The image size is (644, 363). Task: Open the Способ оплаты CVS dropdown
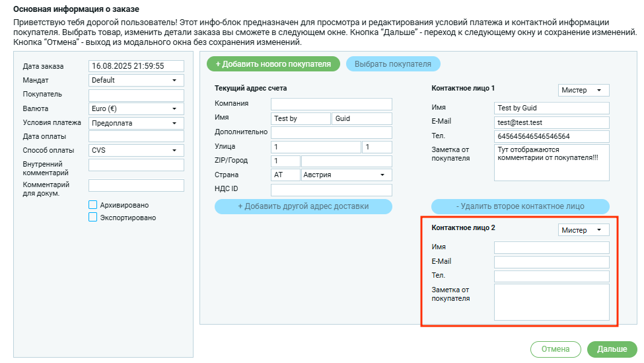coord(136,150)
